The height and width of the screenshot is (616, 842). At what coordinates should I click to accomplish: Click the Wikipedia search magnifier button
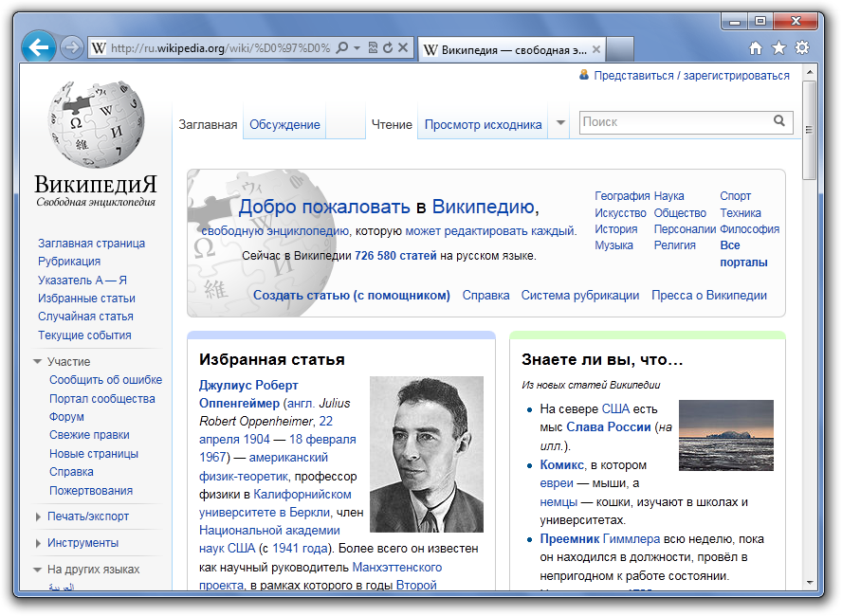tap(779, 121)
